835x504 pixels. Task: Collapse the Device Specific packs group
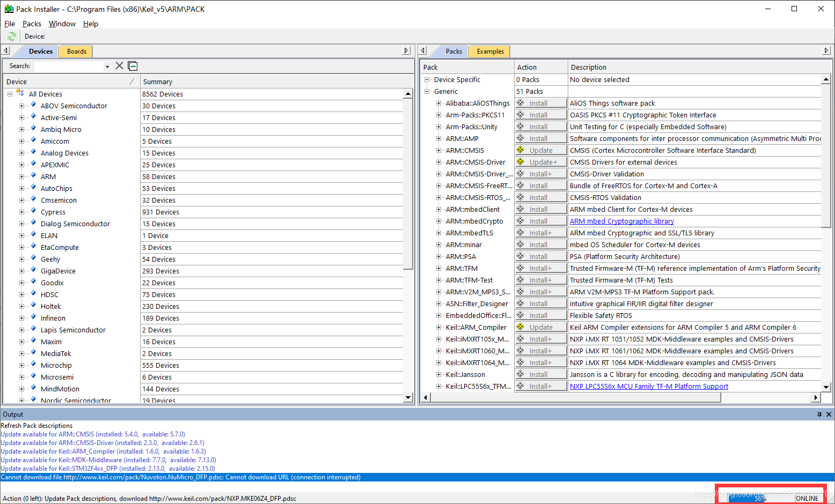427,79
